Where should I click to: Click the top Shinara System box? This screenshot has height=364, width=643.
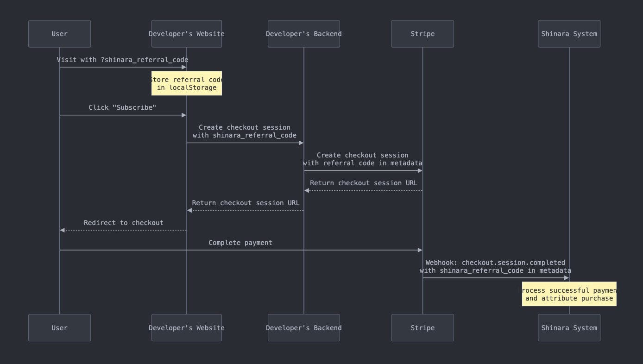pos(569,34)
